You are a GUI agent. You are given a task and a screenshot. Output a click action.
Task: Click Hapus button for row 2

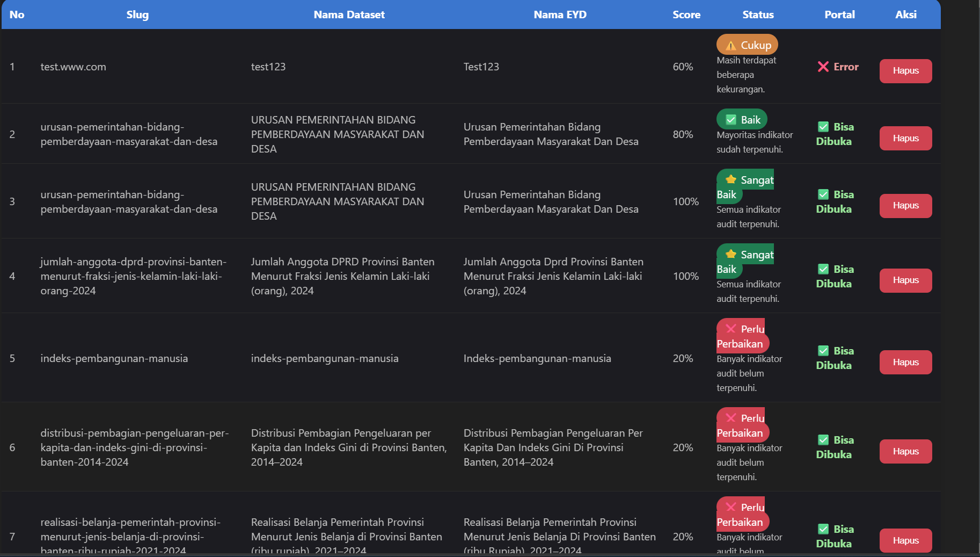[x=905, y=138]
